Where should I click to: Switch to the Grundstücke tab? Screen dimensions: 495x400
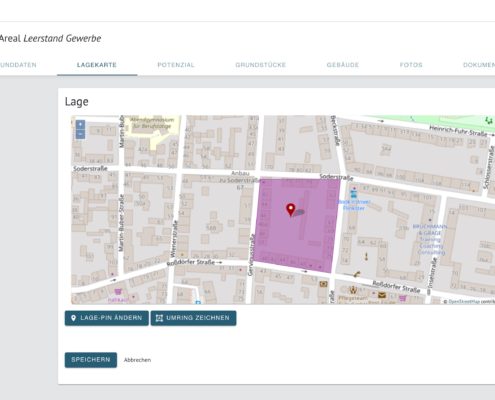pyautogui.click(x=261, y=65)
